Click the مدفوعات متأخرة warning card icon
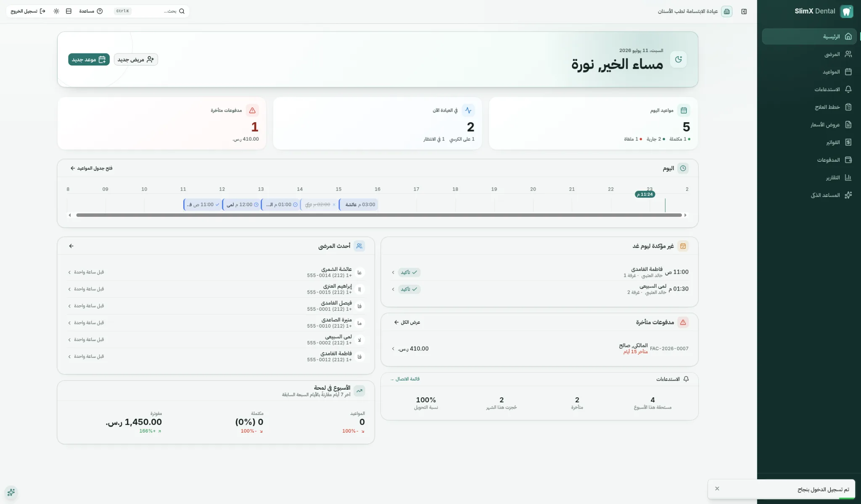This screenshot has width=861, height=504. 252,110
